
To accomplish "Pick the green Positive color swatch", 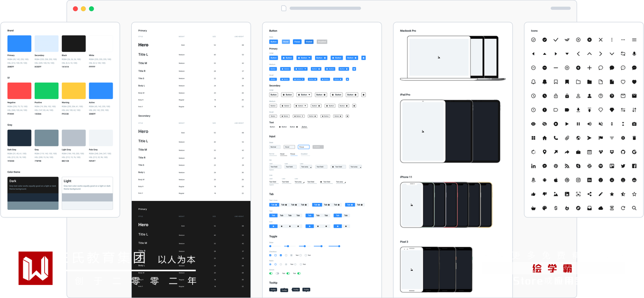I will tap(46, 91).
